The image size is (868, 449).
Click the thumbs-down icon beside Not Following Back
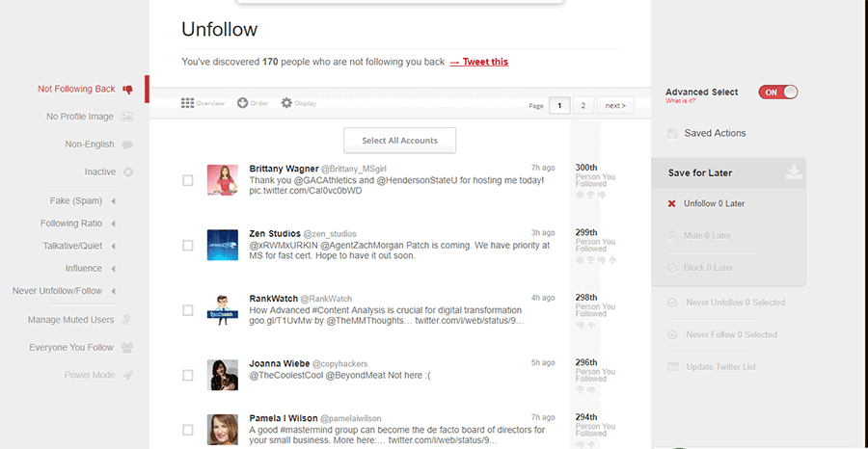point(127,90)
